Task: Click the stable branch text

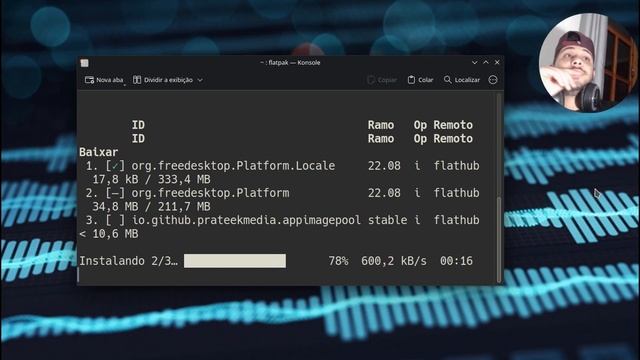Action: click(387, 220)
